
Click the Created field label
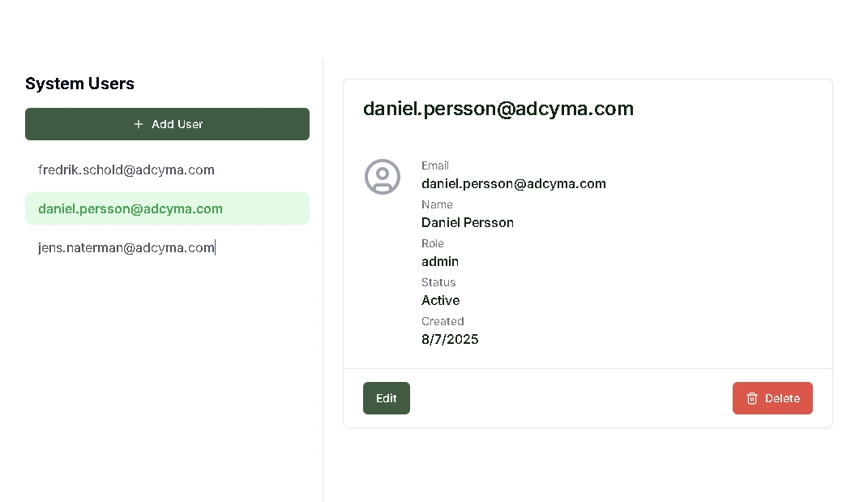(443, 321)
